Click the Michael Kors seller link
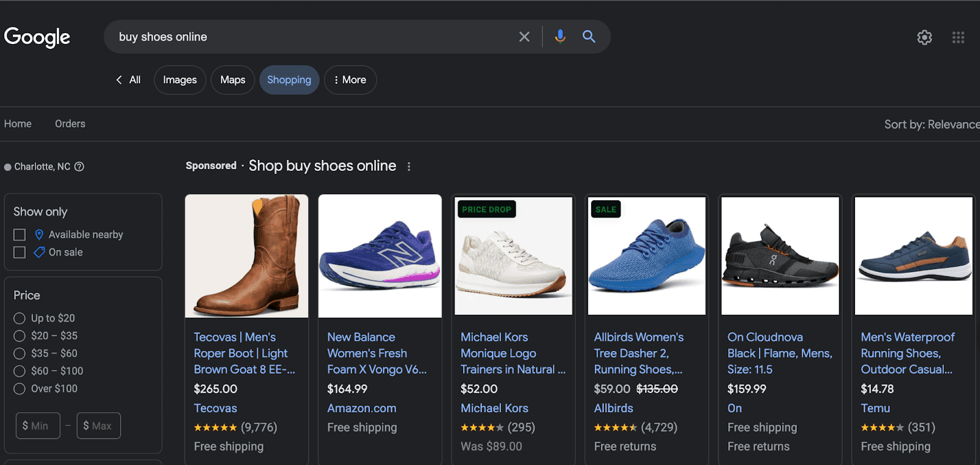The image size is (980, 465). coord(494,409)
